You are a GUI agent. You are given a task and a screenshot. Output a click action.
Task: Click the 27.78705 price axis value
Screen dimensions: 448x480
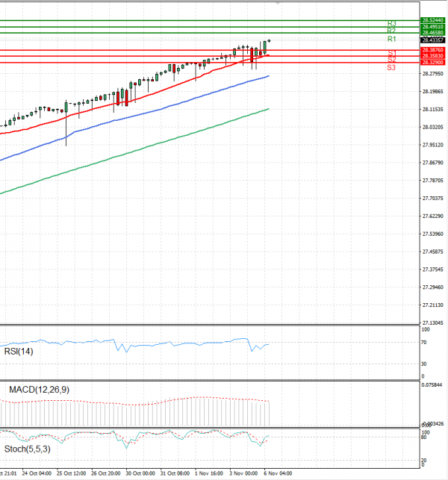tap(432, 181)
